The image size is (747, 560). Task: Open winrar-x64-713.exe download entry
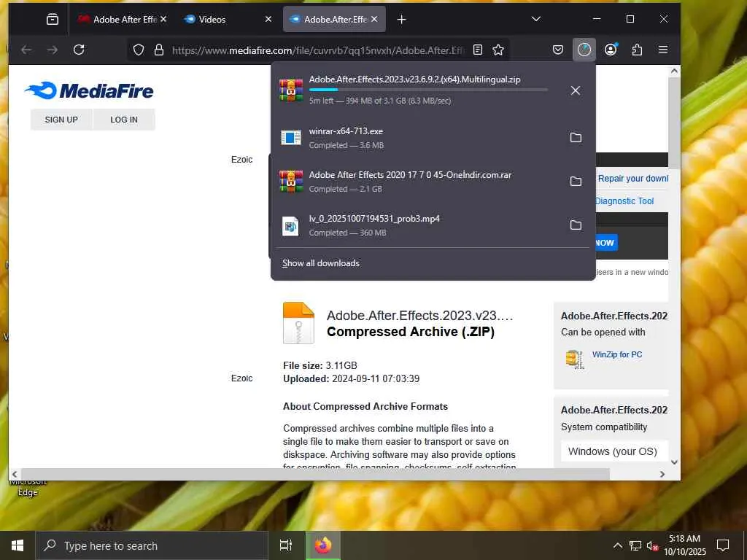pos(414,138)
